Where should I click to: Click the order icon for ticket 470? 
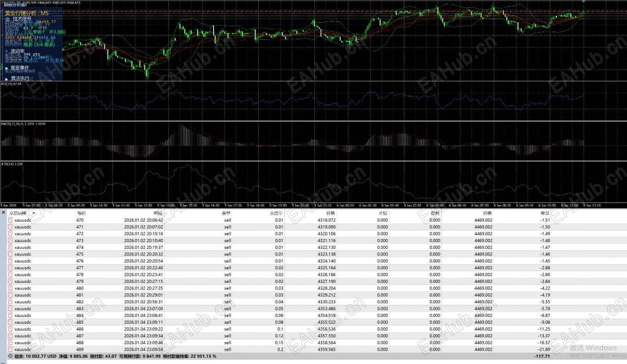(10, 220)
